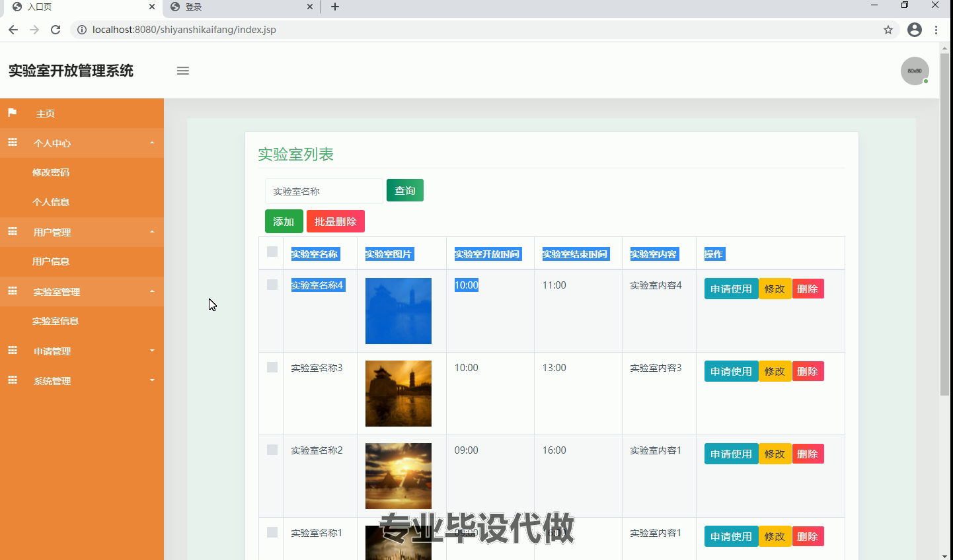Screen dimensions: 953x560
Task: Click the browser address bar URL
Action: [x=184, y=30]
